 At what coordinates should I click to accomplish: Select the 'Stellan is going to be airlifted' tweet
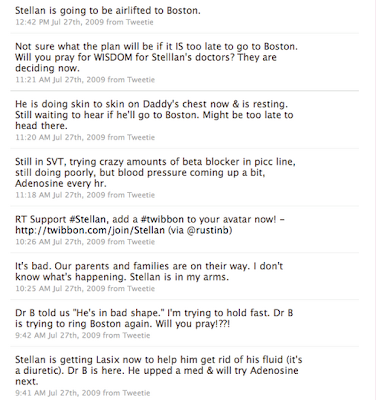click(108, 11)
